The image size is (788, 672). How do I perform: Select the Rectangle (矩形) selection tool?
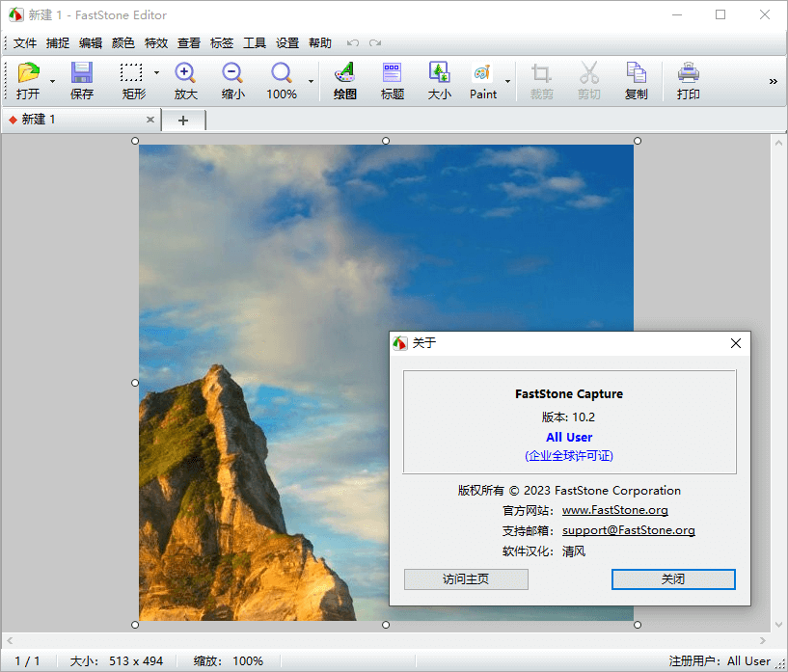point(131,74)
